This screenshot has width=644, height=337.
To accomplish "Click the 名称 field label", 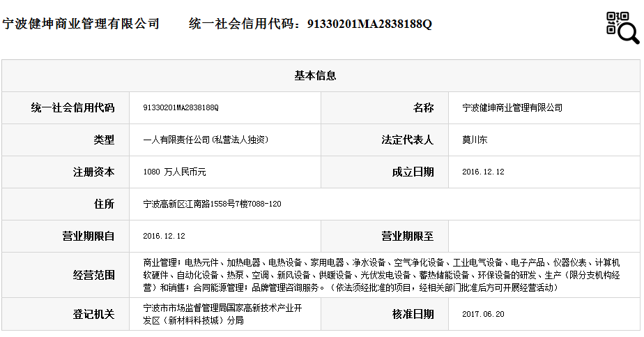I will (423, 107).
